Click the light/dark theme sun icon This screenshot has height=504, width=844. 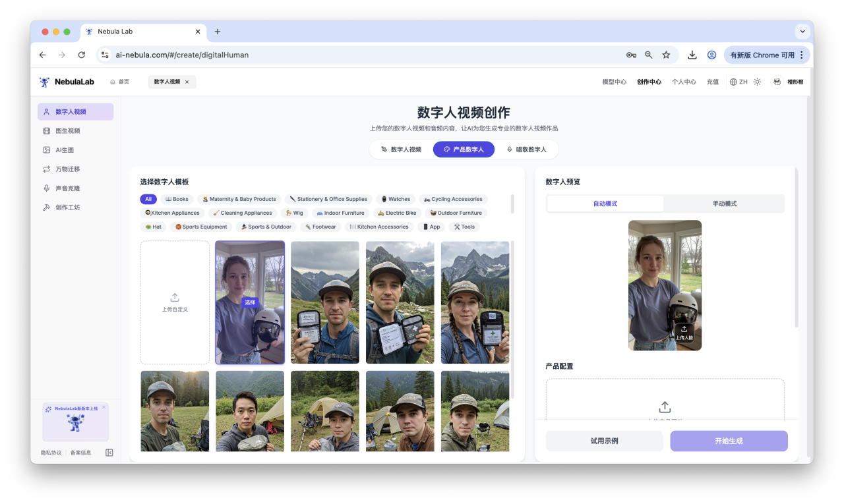[x=757, y=82]
